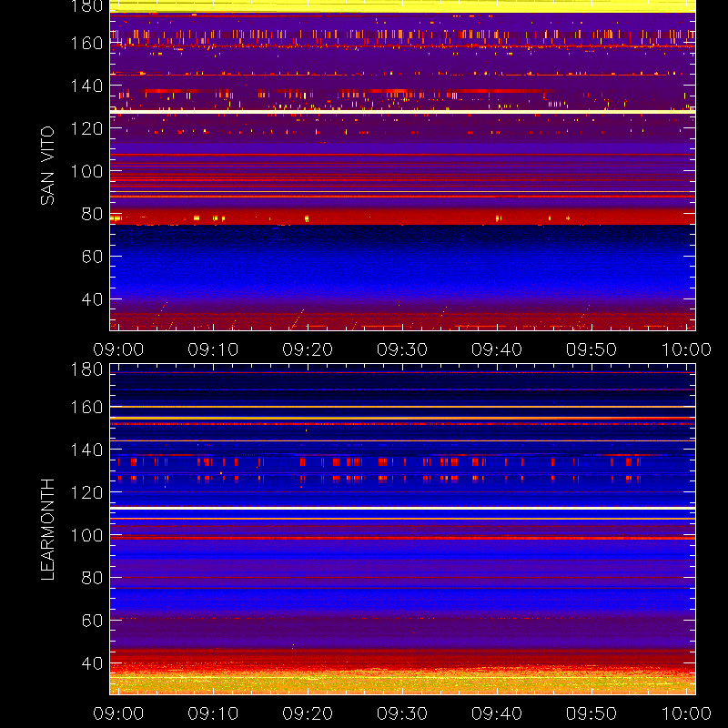Image resolution: width=728 pixels, height=728 pixels.
Task: Click 09:00 time label under Learmonth plot
Action: pyautogui.click(x=118, y=713)
